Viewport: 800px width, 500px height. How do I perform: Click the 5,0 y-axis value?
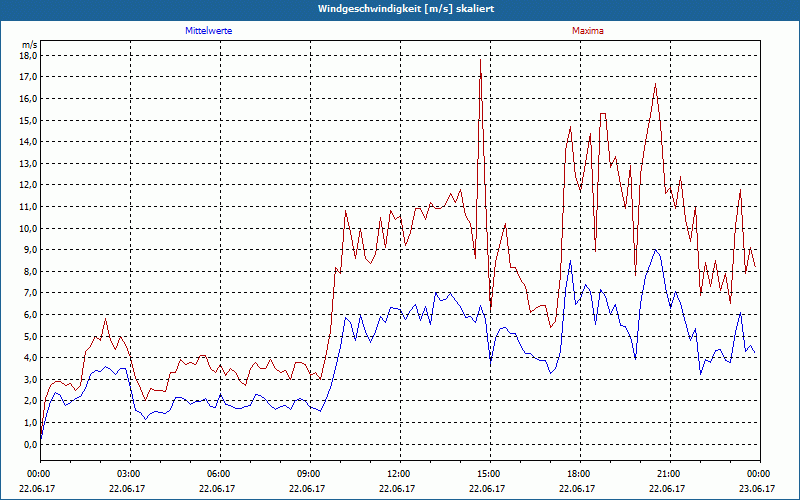[x=31, y=336]
